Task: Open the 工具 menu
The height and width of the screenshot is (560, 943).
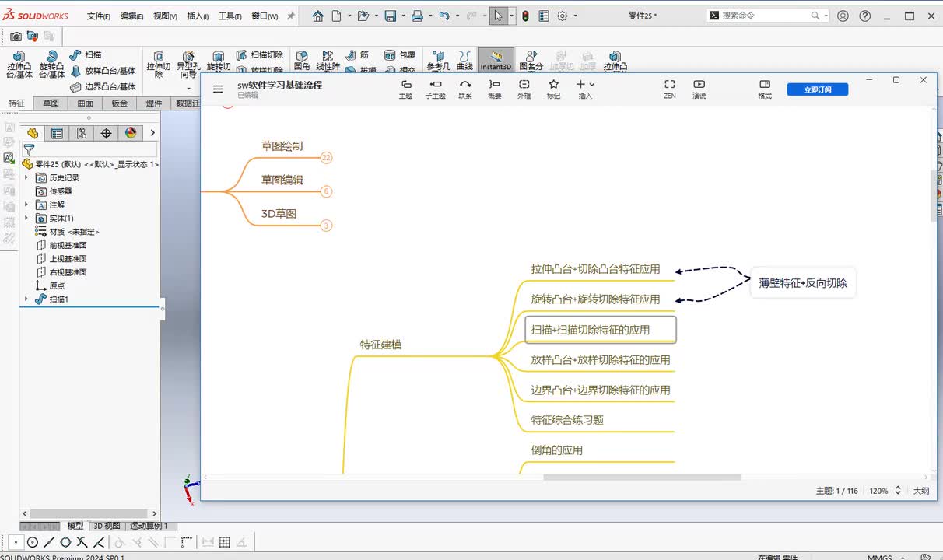Action: pyautogui.click(x=230, y=16)
